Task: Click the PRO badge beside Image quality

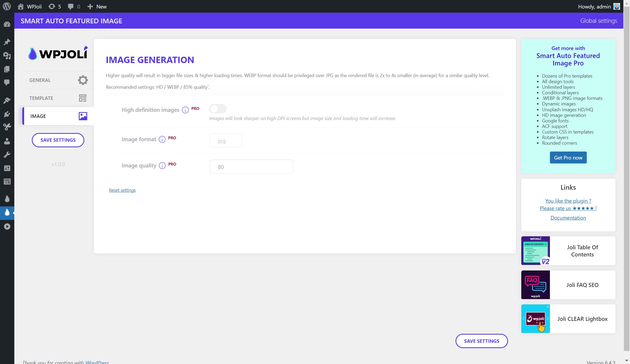Action: coord(172,164)
